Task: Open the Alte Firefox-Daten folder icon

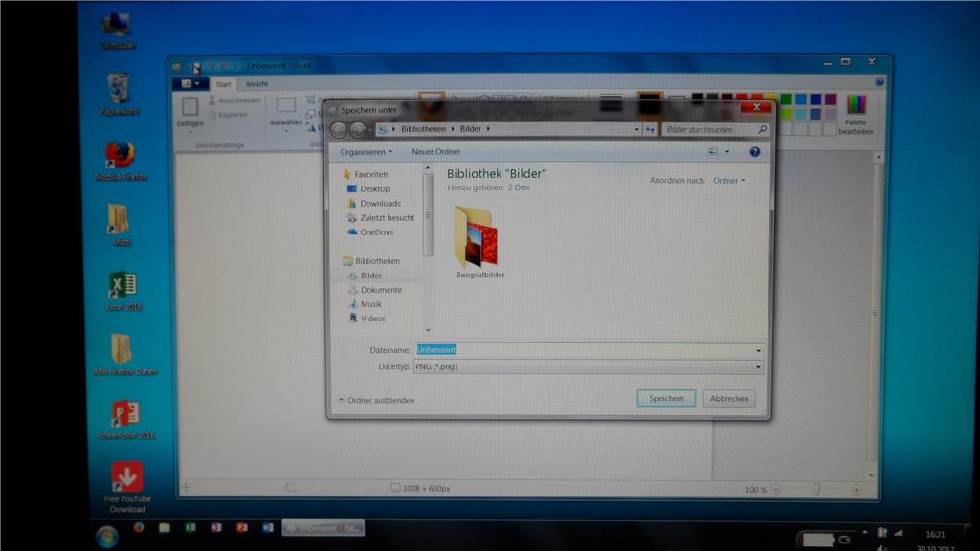Action: pyautogui.click(x=123, y=354)
